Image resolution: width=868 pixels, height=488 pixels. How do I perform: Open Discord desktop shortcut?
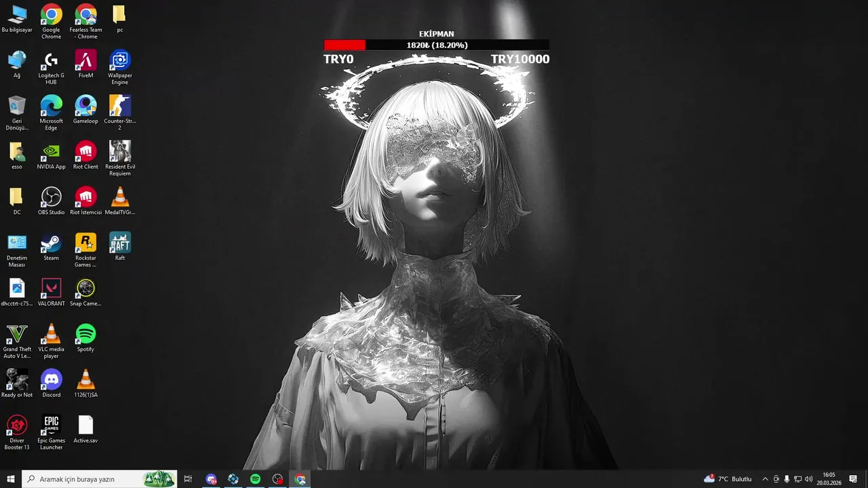52,384
